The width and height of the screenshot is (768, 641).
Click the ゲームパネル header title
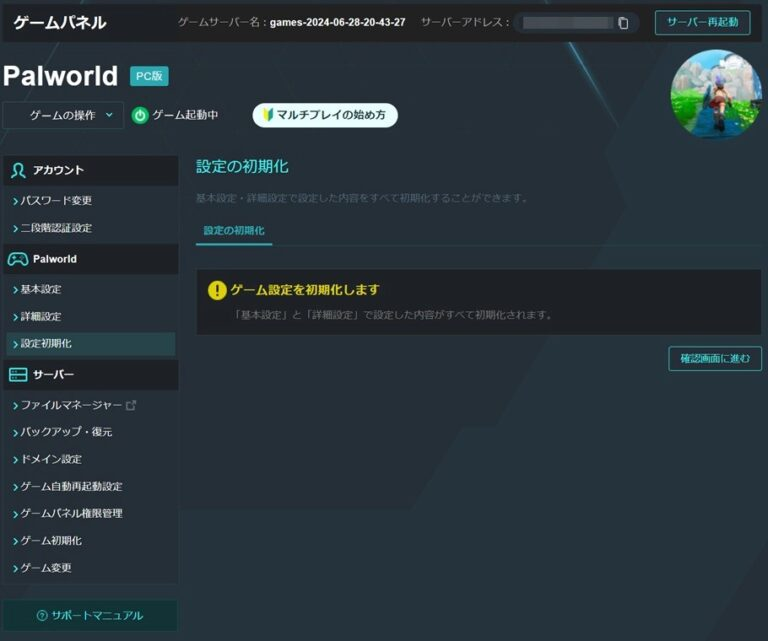coord(60,23)
